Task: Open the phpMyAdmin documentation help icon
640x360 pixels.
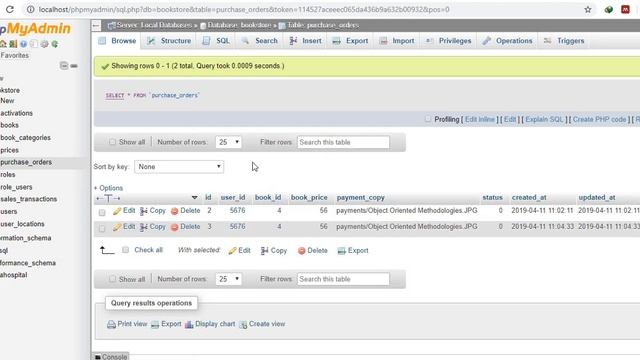Action: pos(23,44)
